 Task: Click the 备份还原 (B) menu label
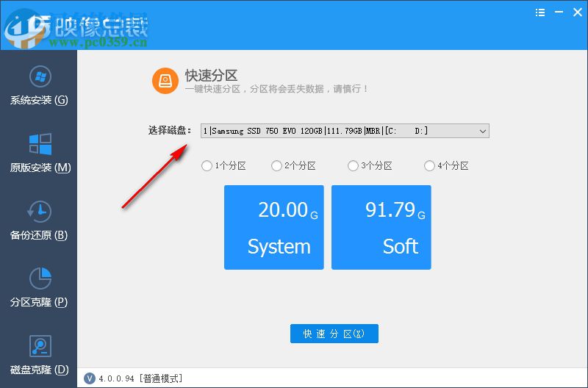pyautogui.click(x=39, y=235)
